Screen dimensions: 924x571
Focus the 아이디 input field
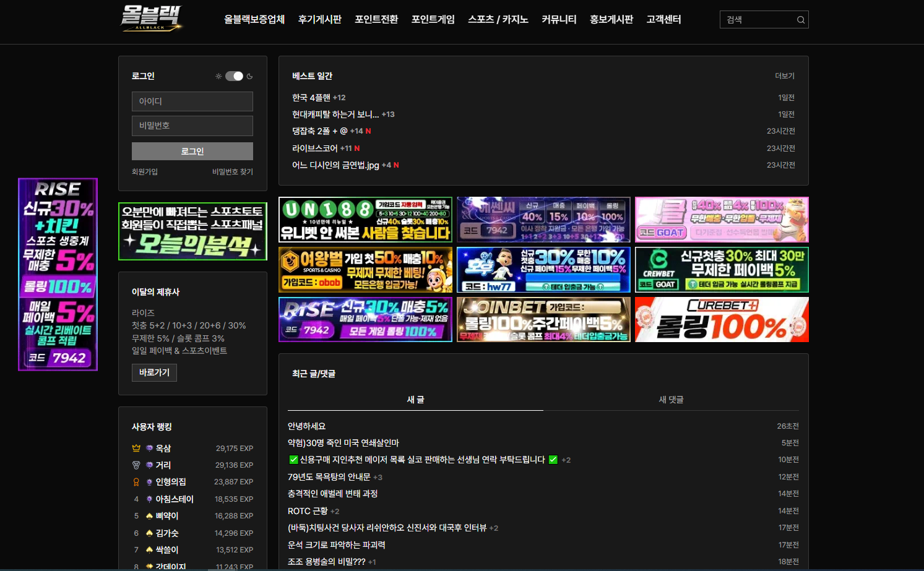coord(192,101)
